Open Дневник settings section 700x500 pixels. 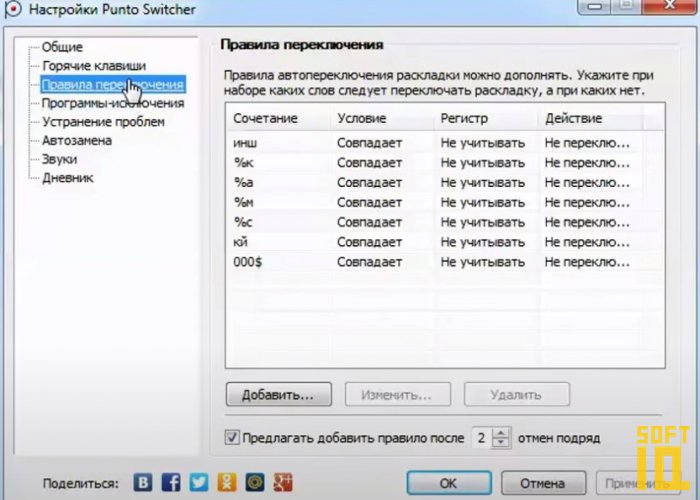68,178
